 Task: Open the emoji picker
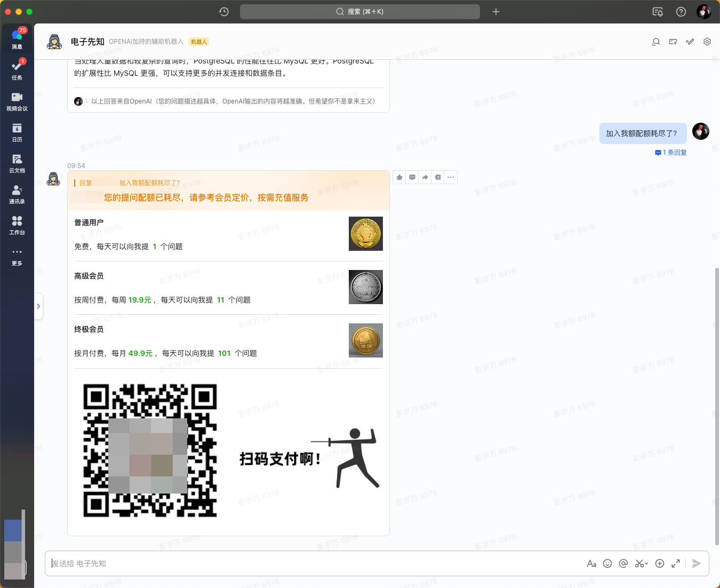coord(607,563)
